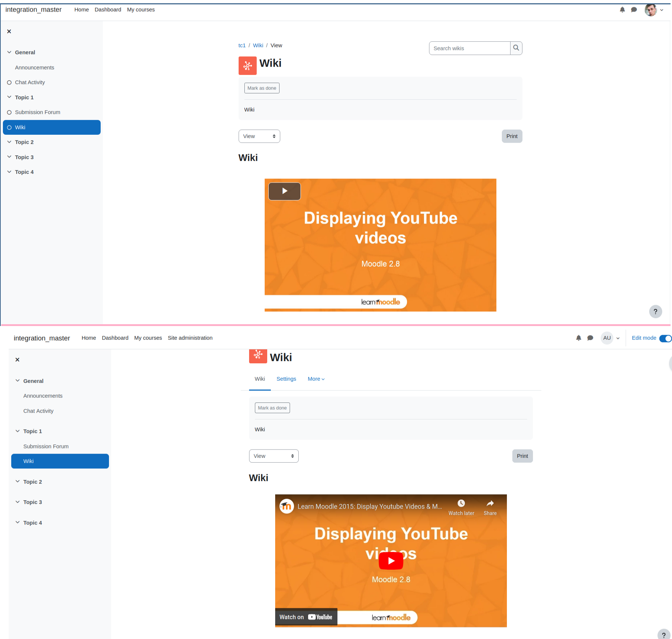672x639 pixels.
Task: Open Announcements in top sidebar
Action: tap(35, 67)
